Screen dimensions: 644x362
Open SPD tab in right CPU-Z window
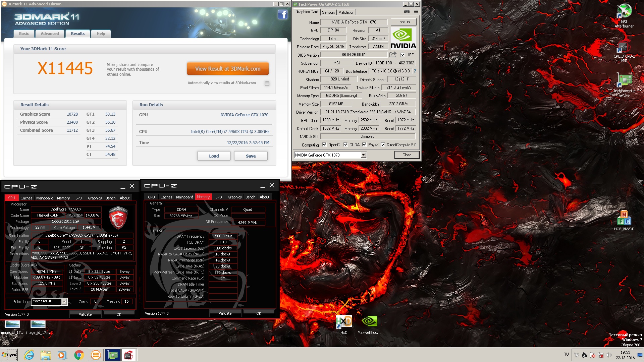coord(218,197)
